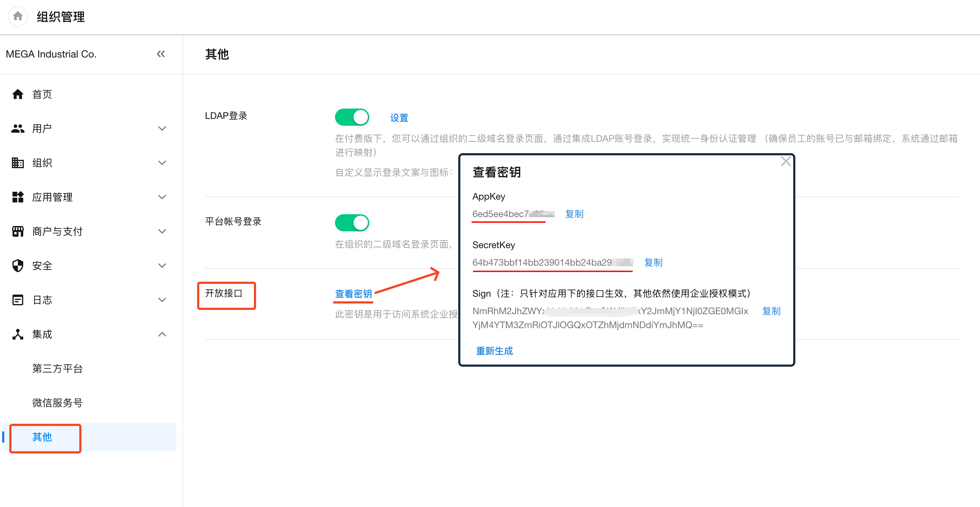The height and width of the screenshot is (507, 980).
Task: Click the users icon next to 用户
Action: (17, 129)
